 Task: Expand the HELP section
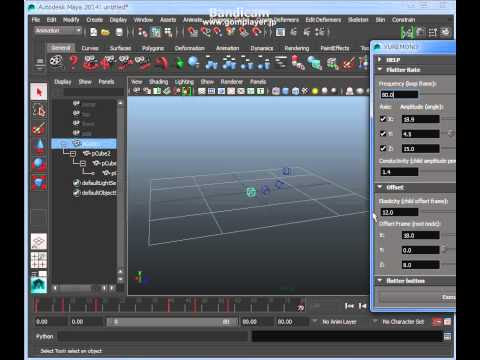point(380,60)
